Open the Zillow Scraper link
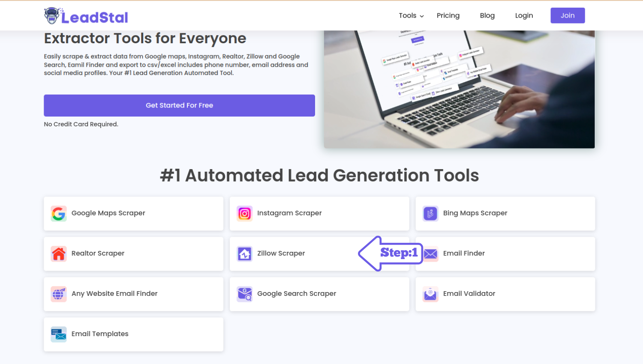Image resolution: width=643 pixels, height=364 pixels. (x=319, y=254)
